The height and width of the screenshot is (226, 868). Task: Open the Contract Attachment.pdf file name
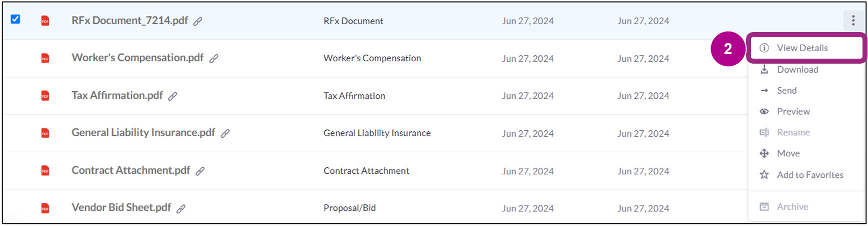130,170
